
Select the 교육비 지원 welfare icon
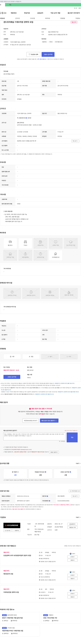[x=56, y=243]
